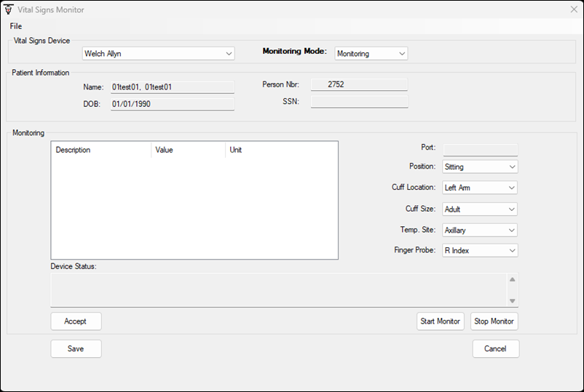Click the empty SSN field
This screenshot has height=392, width=584.
(360, 102)
